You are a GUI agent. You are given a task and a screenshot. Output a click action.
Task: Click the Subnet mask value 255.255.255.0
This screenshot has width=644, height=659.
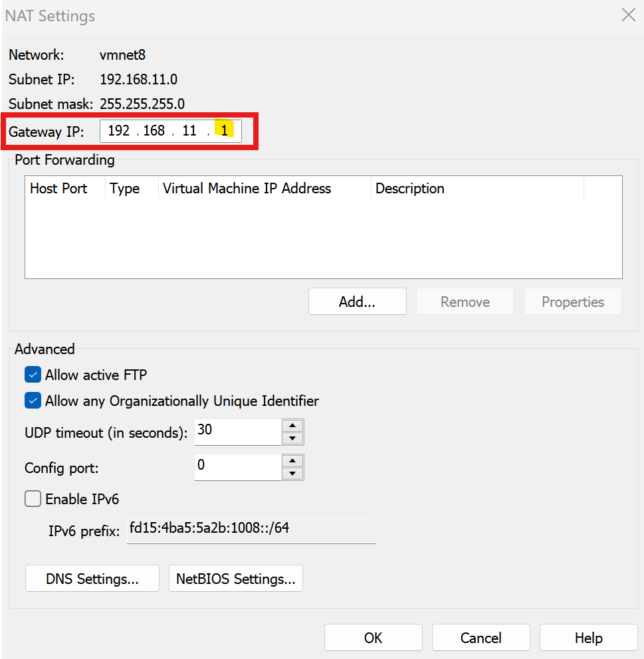[142, 104]
